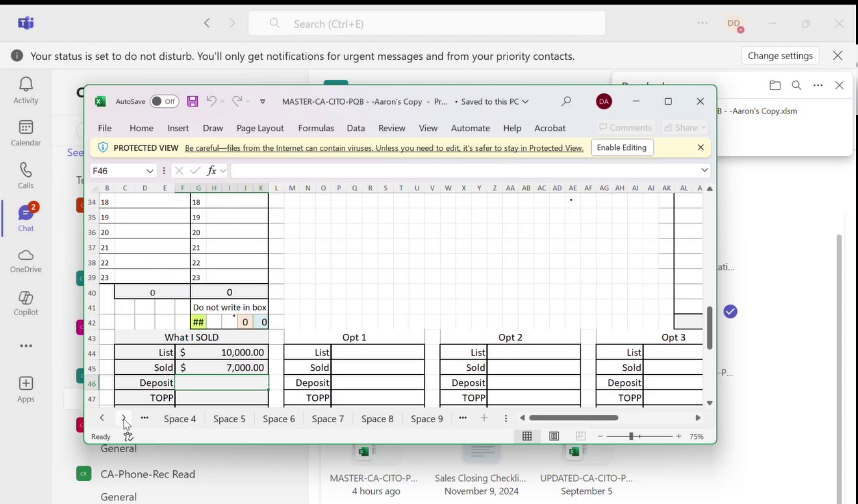Image resolution: width=858 pixels, height=504 pixels.
Task: Expand the formula bar with its chevron
Action: [x=705, y=170]
